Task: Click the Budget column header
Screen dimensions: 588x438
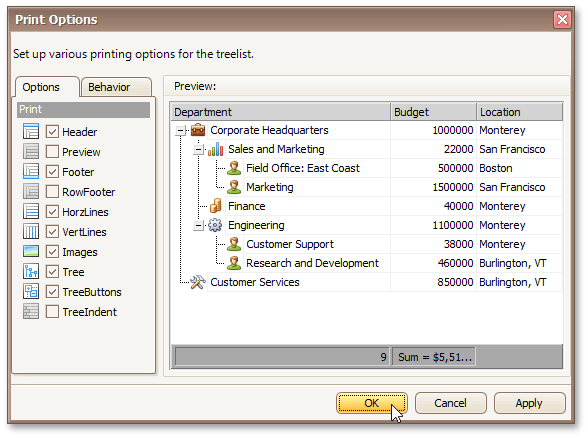Action: coord(434,112)
